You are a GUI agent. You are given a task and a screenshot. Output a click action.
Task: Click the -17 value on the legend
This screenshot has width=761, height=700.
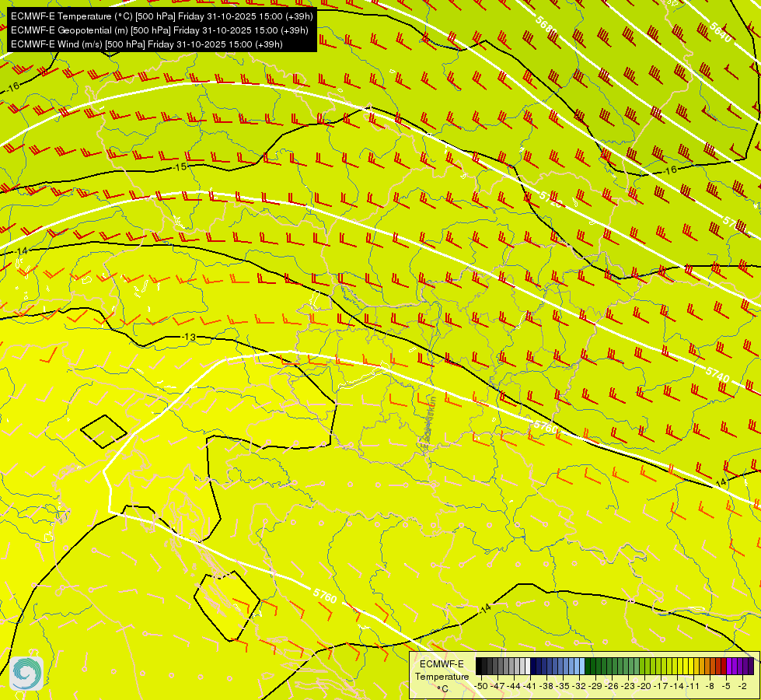click(661, 686)
